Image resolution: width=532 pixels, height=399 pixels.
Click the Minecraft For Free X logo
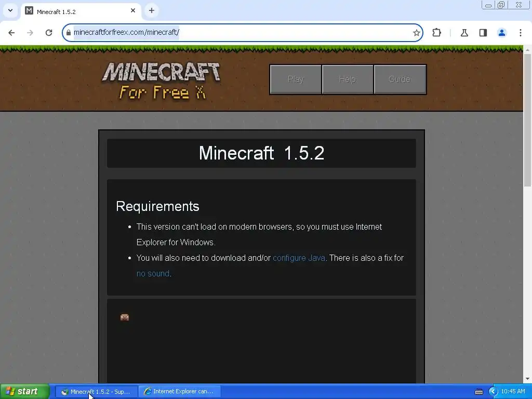[x=162, y=81]
